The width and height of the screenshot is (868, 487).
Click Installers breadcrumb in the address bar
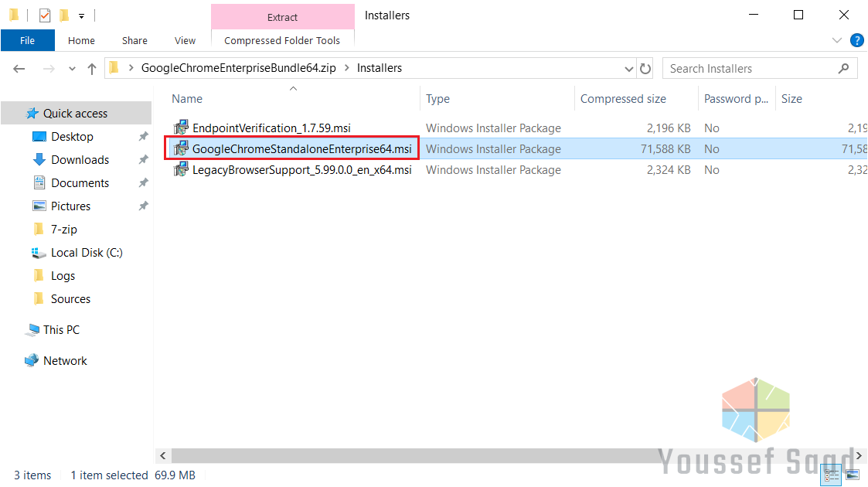[x=380, y=68]
